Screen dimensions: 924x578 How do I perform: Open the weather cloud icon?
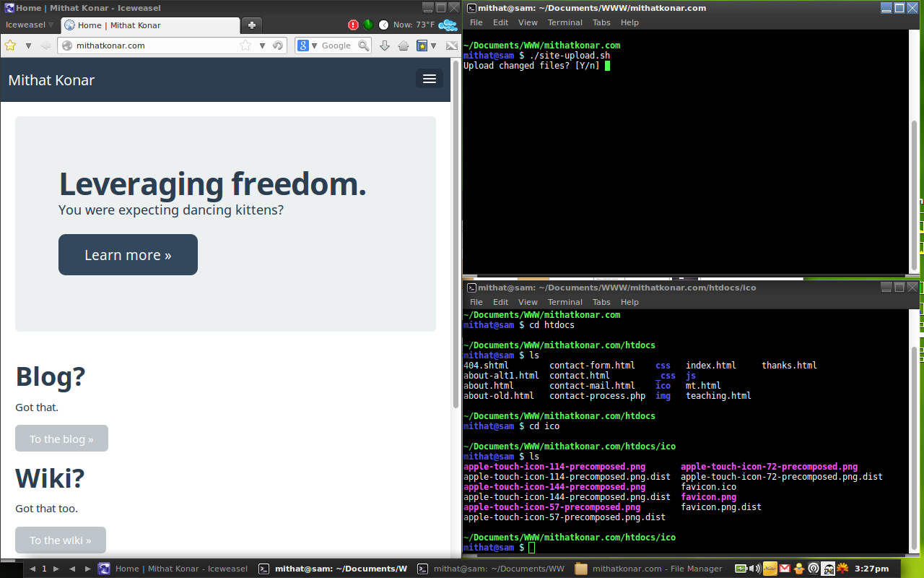[x=448, y=25]
